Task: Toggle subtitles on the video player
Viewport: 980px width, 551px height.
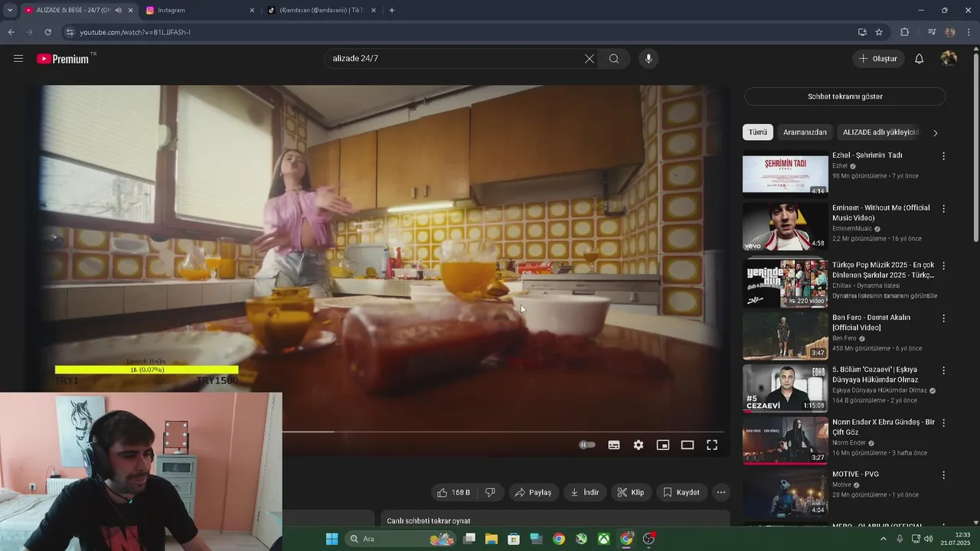Action: click(x=614, y=445)
